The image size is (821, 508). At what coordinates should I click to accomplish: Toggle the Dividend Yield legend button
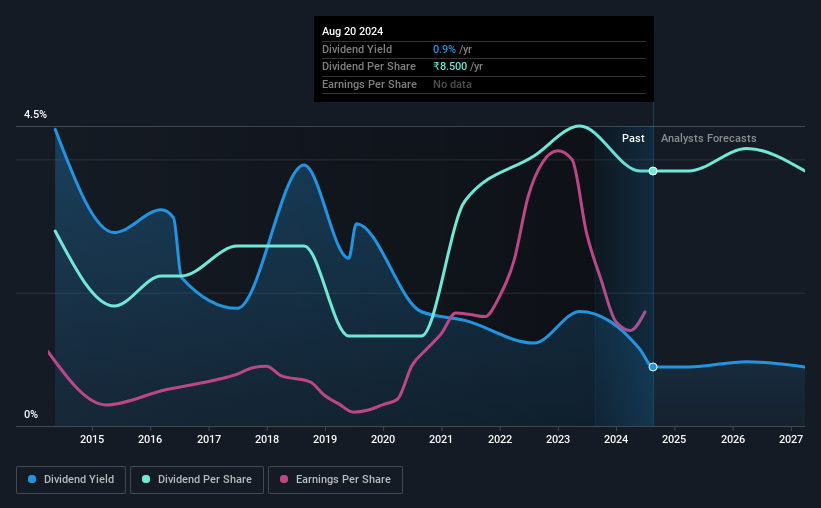(x=71, y=480)
